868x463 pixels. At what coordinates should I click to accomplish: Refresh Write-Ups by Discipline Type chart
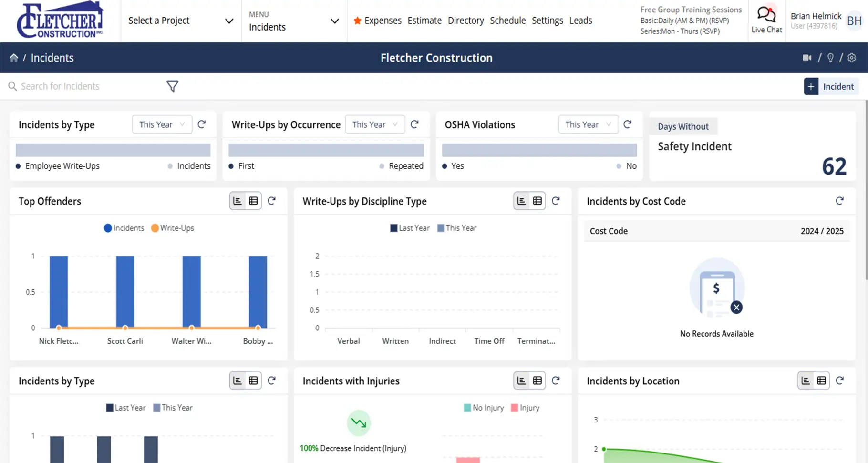click(556, 201)
